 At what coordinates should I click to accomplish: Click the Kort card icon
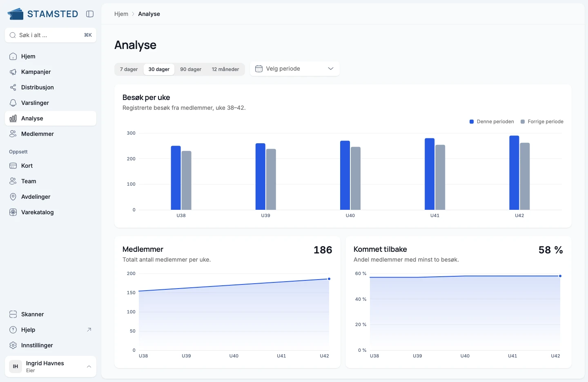pyautogui.click(x=13, y=166)
